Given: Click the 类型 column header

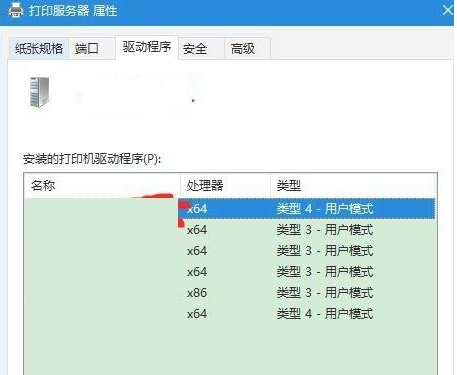Looking at the screenshot, I should [353, 185].
